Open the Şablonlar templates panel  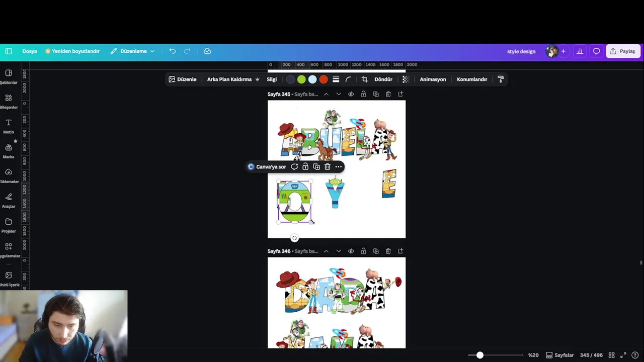pyautogui.click(x=9, y=76)
